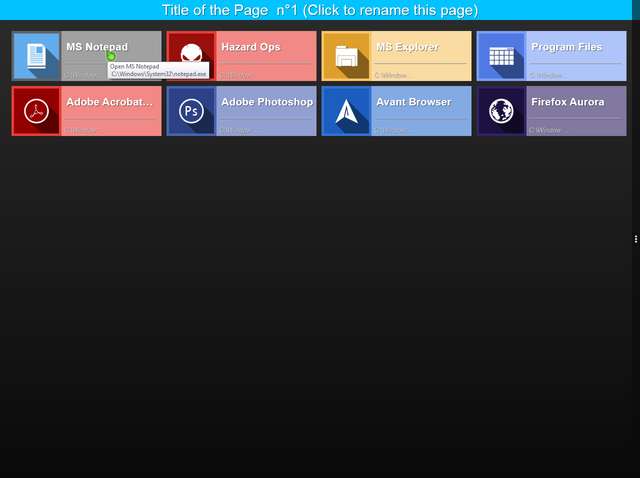Click the MS Notepad document icon
This screenshot has width=640, height=478.
click(36, 56)
